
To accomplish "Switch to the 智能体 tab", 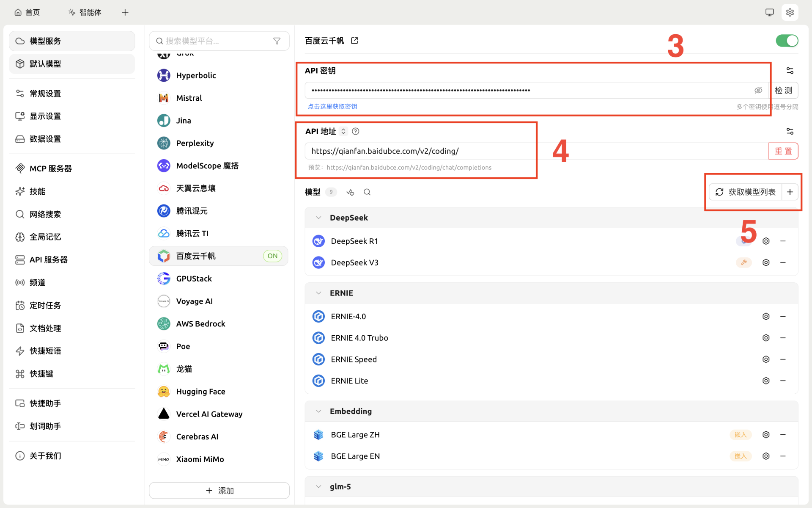I will tap(85, 12).
